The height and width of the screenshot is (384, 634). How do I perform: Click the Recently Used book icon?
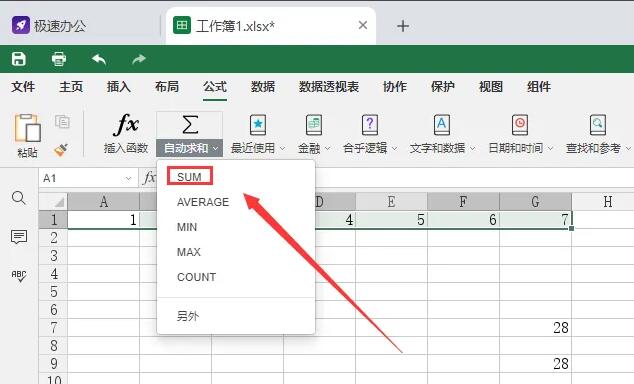coord(258,125)
